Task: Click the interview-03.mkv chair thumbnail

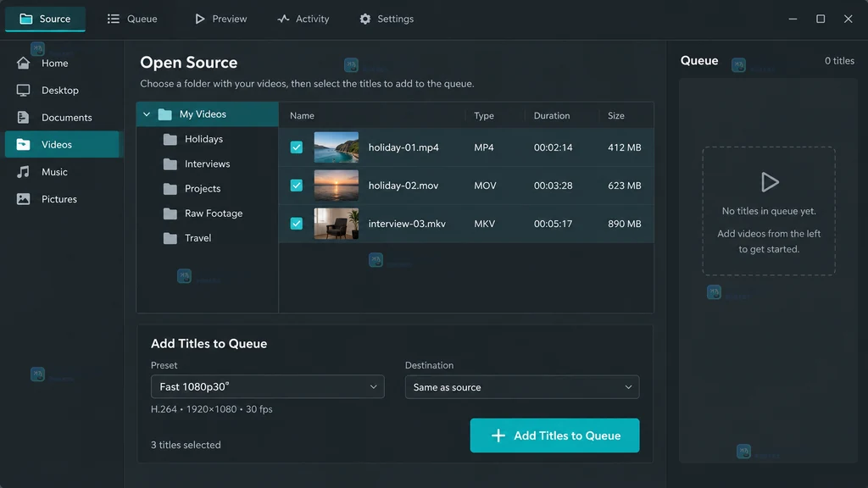Action: [x=336, y=224]
